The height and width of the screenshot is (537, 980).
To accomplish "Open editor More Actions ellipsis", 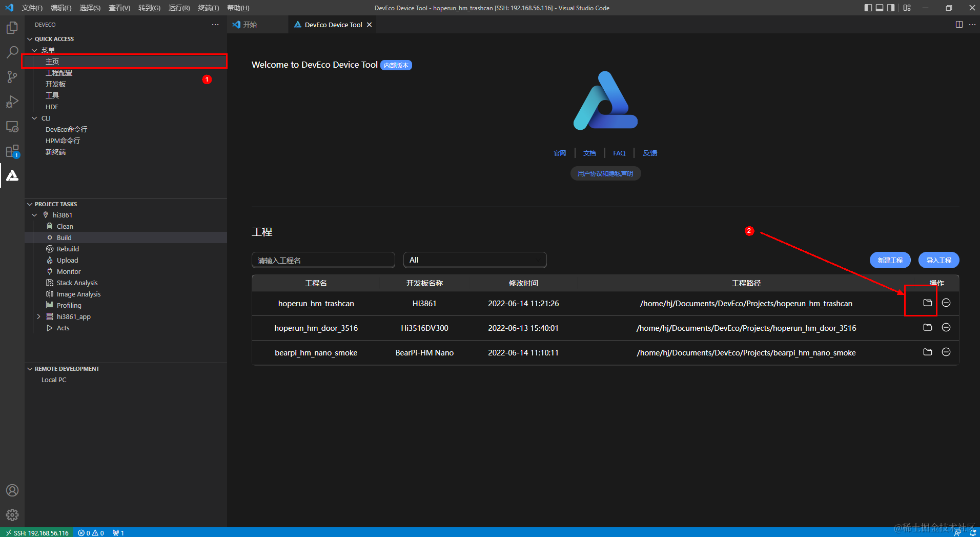I will pyautogui.click(x=972, y=25).
